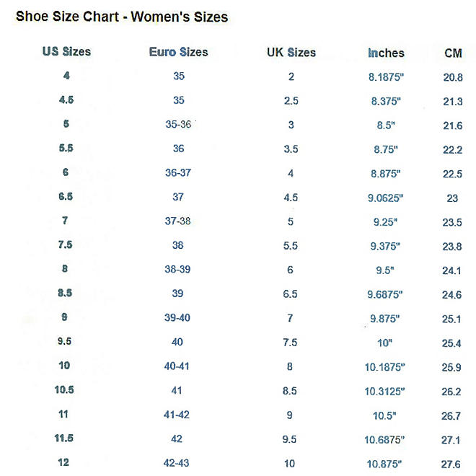Click the Shoe Size Chart title

(x=122, y=16)
